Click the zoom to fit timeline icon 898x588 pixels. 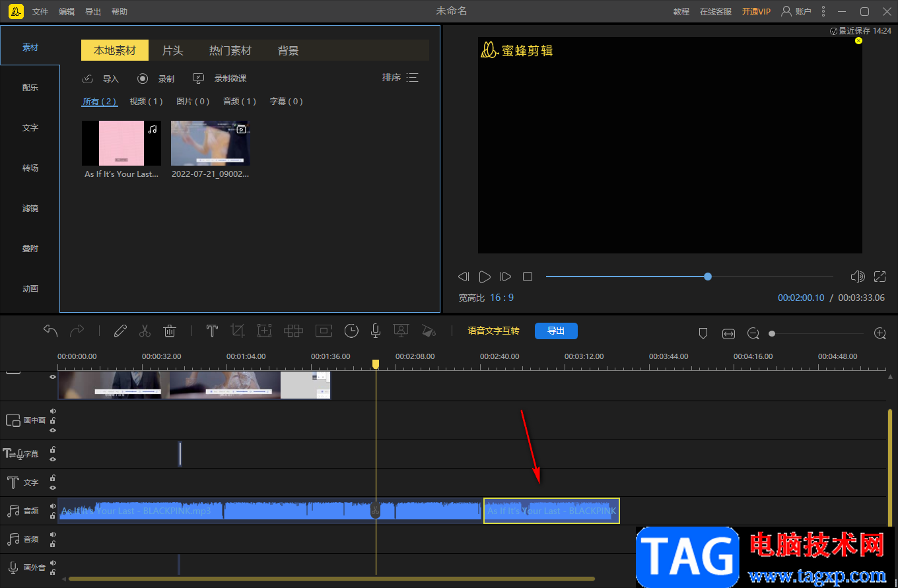point(728,334)
